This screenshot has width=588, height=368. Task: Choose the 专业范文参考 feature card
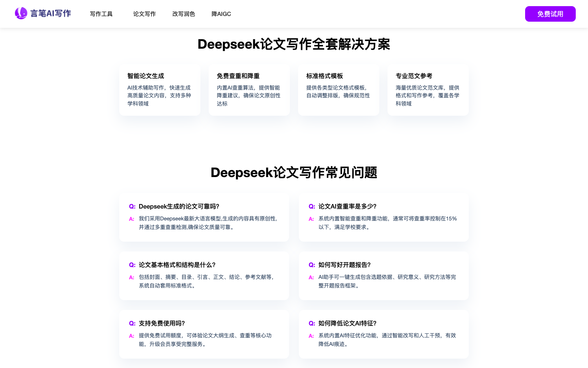point(428,90)
